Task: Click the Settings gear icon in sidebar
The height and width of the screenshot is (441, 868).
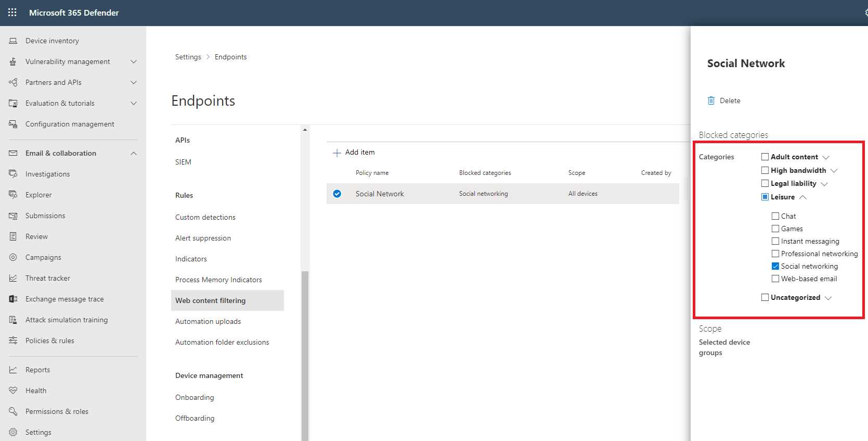Action: (x=13, y=432)
